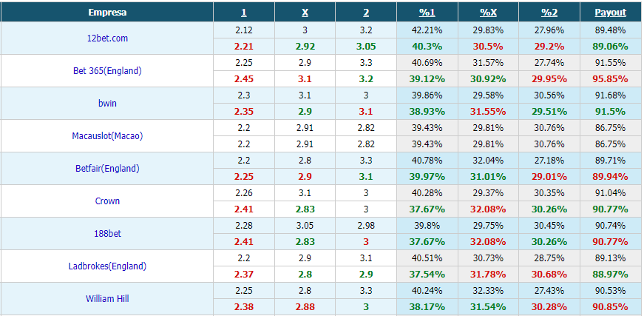Image resolution: width=644 pixels, height=316 pixels.
Task: Select bwin current odd 2.35
Action: tap(244, 111)
